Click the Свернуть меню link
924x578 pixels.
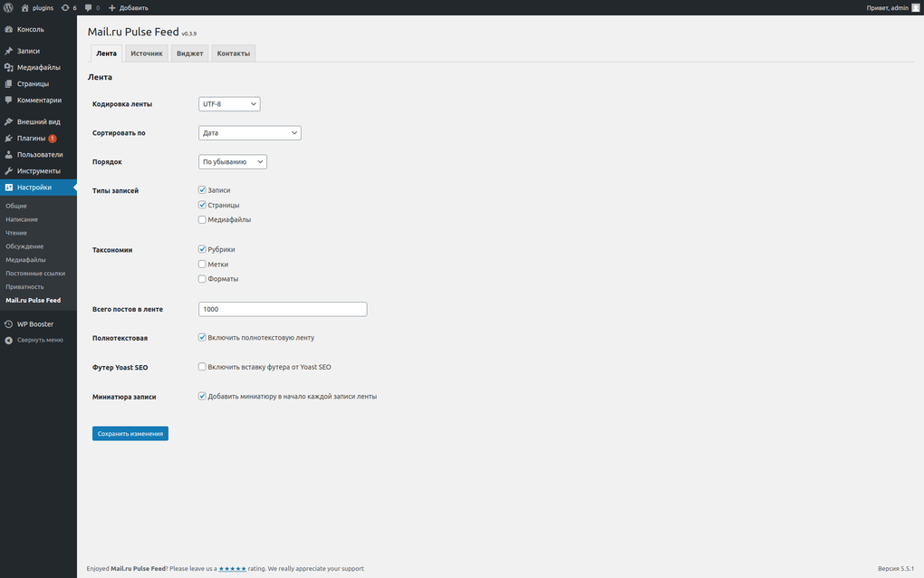pos(40,340)
